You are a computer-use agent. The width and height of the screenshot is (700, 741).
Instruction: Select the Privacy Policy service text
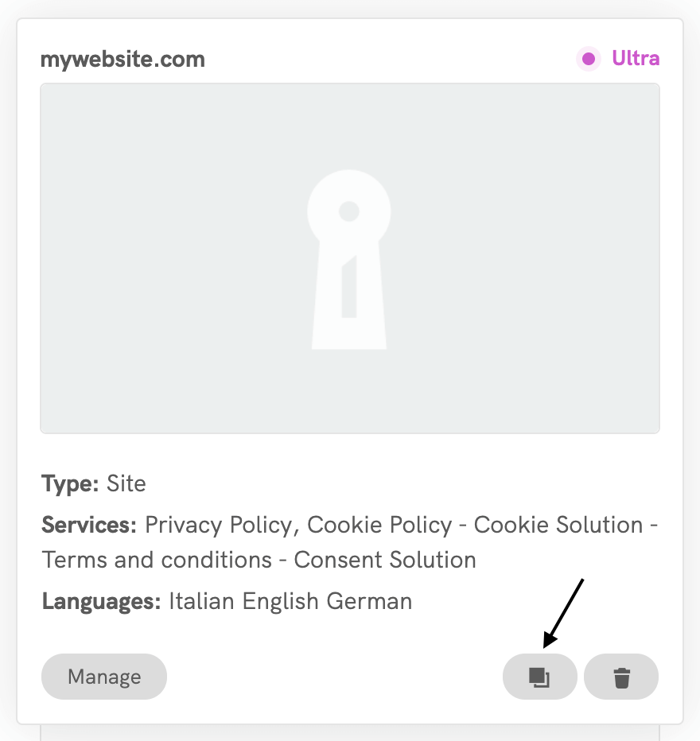(219, 526)
